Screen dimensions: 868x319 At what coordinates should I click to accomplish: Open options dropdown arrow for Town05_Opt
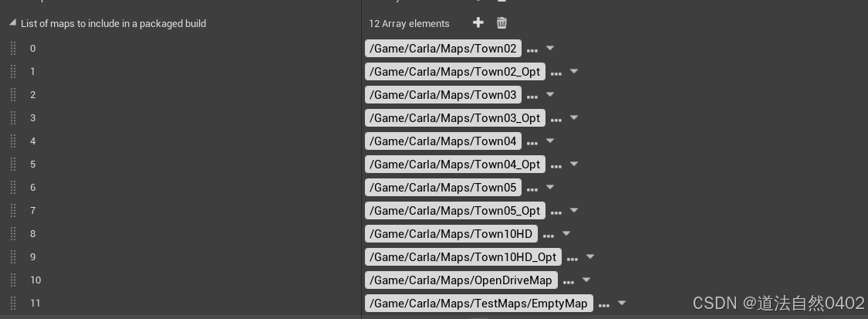pos(574,210)
